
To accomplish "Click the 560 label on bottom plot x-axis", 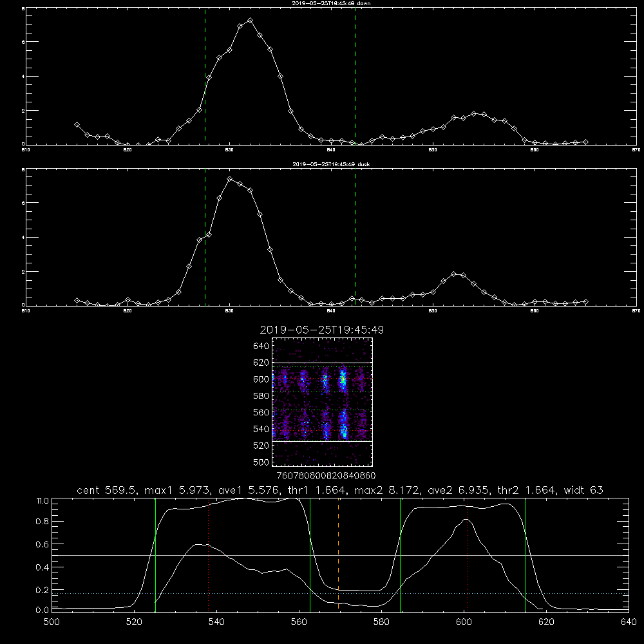I will coord(299,622).
